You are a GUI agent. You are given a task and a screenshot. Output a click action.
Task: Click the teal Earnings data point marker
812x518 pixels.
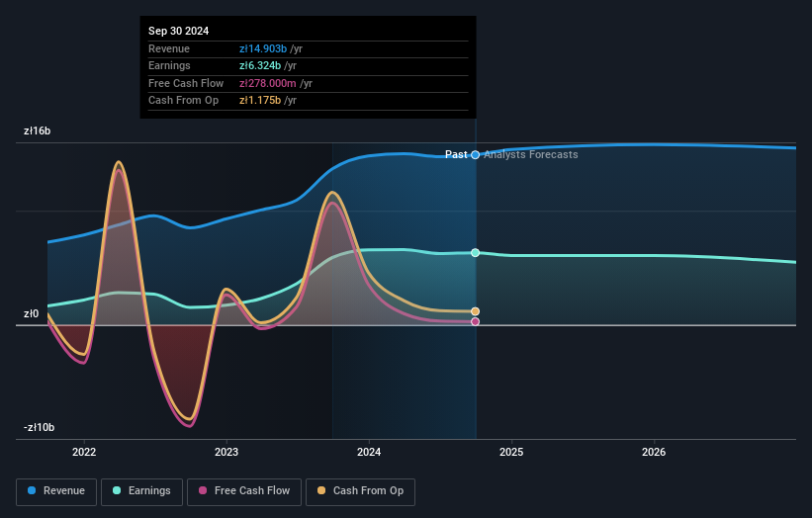point(476,252)
